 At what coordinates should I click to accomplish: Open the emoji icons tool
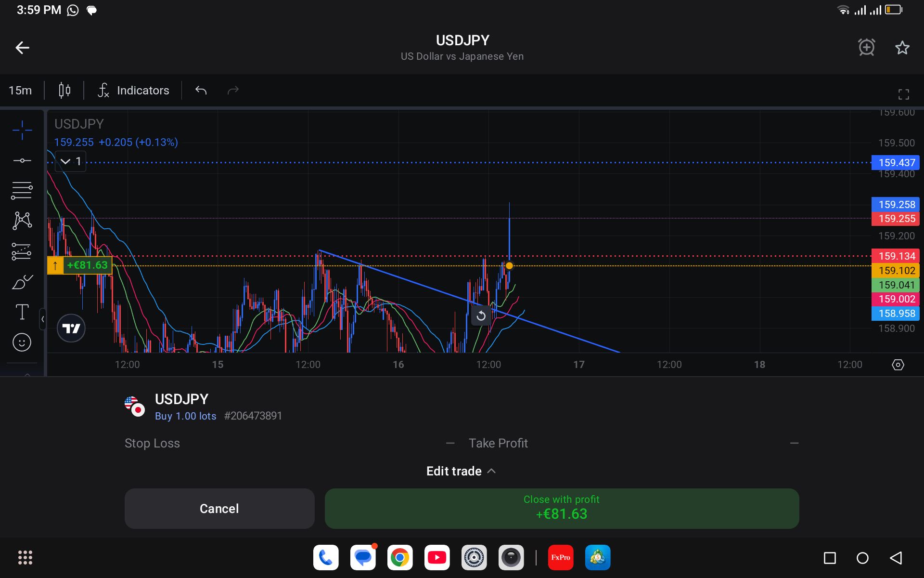click(22, 342)
